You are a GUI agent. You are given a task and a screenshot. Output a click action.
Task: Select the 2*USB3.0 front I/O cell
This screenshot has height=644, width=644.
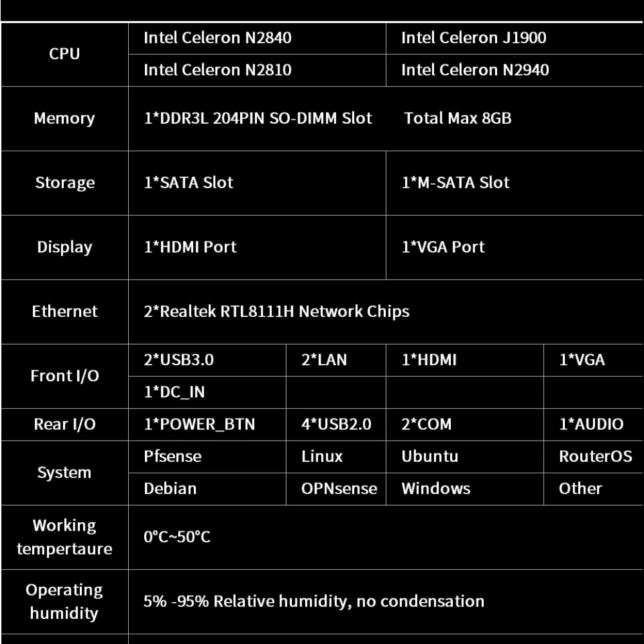178,360
